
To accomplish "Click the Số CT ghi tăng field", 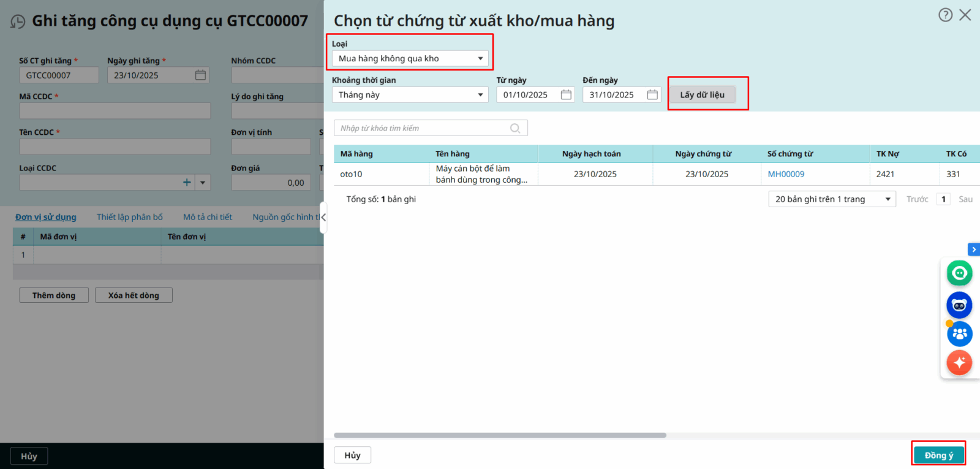I will coord(59,75).
